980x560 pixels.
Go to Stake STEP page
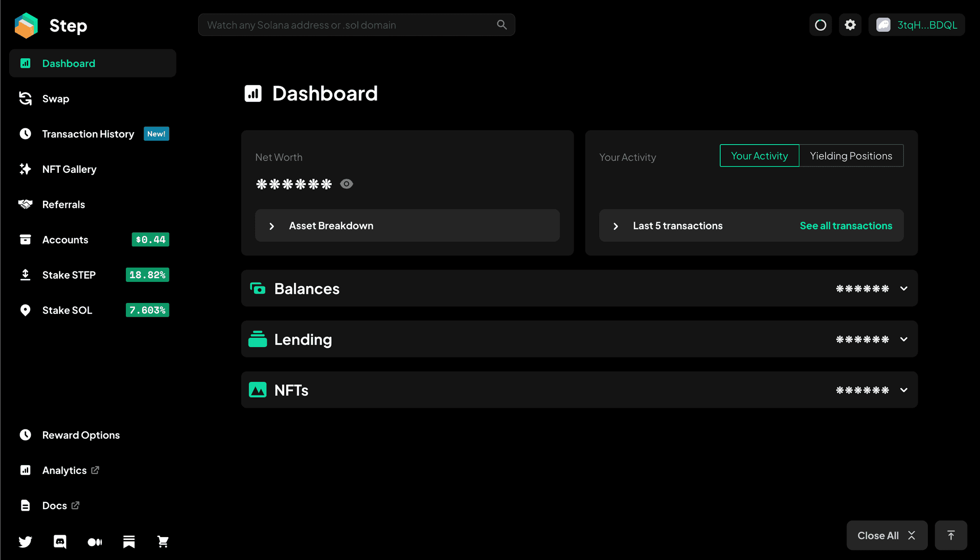(69, 275)
